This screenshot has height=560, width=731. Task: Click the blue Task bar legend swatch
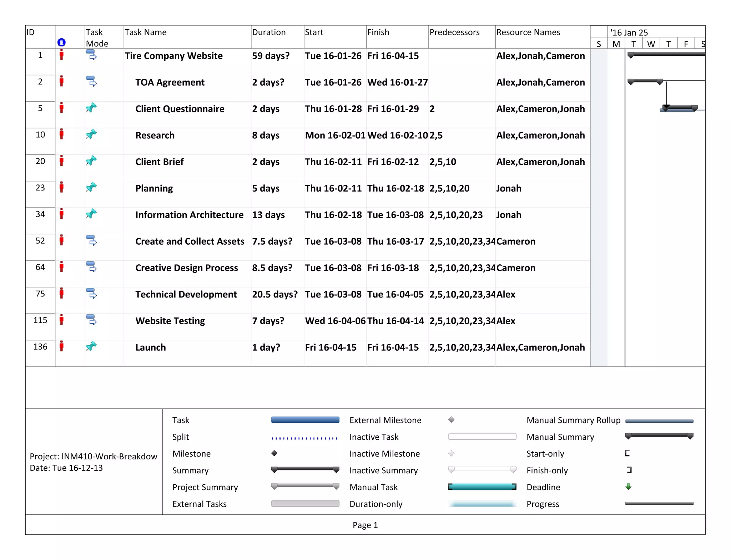[x=305, y=420]
